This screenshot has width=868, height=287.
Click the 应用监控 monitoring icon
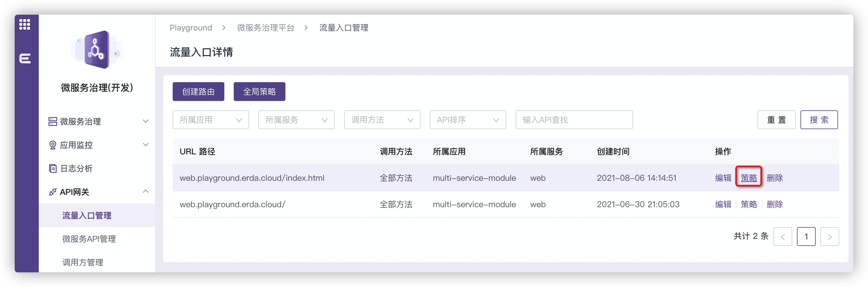coord(52,145)
